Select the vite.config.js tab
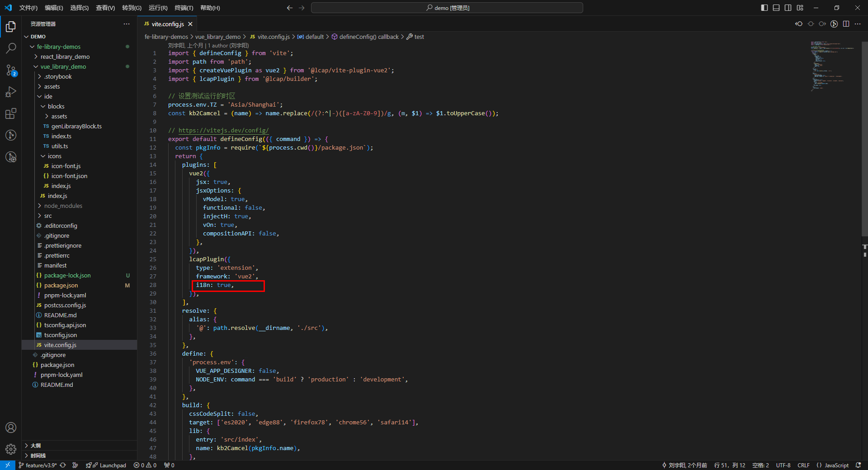Screen dimensions: 868x470 click(168, 24)
